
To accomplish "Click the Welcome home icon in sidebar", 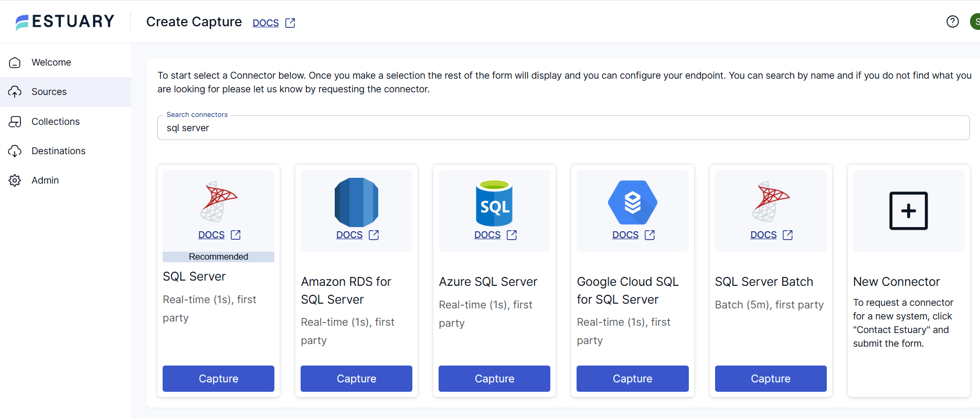I will (x=15, y=62).
